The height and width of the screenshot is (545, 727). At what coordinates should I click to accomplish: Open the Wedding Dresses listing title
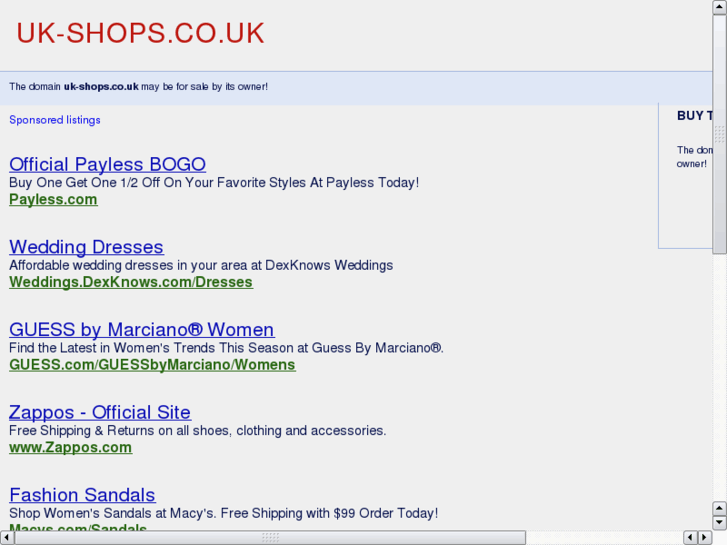[x=86, y=247]
